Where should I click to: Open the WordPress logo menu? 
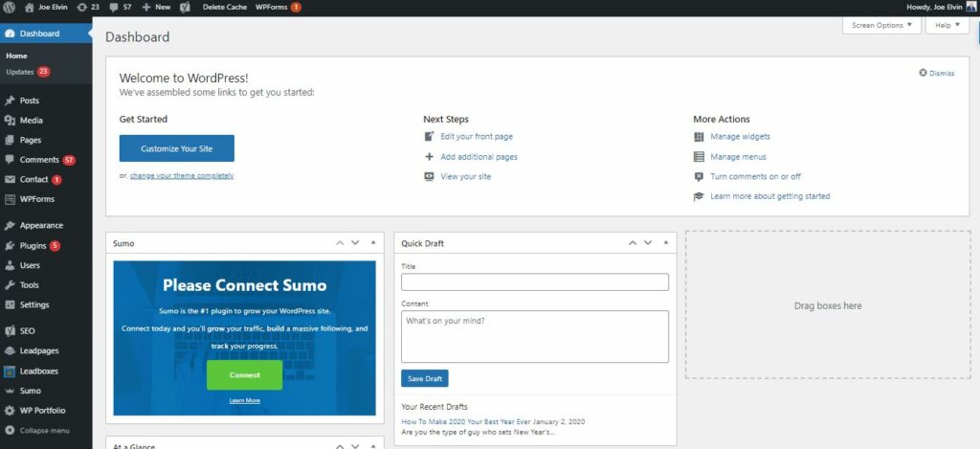(10, 7)
